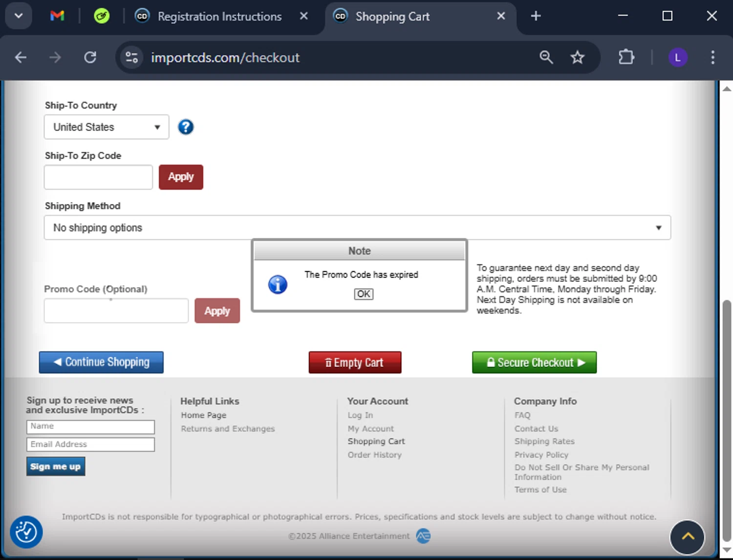Viewport: 733px width, 560px height.
Task: Apply the promo code
Action: coord(217,311)
